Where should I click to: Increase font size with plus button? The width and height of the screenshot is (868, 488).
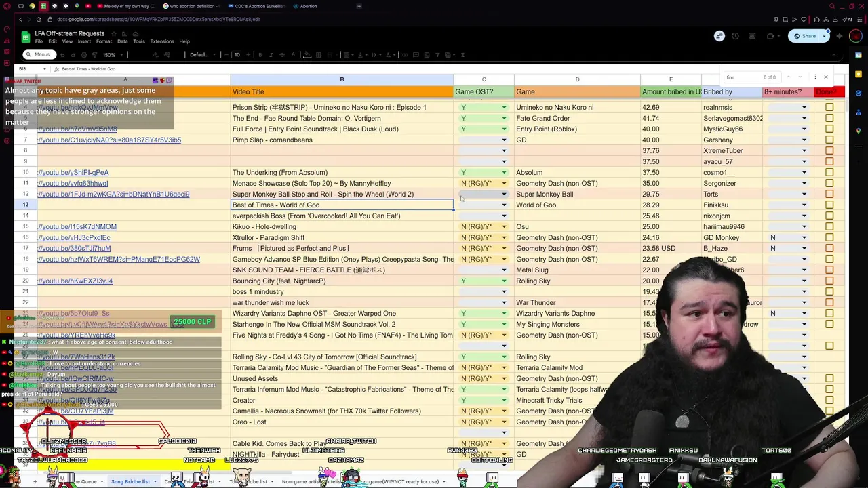pos(248,55)
